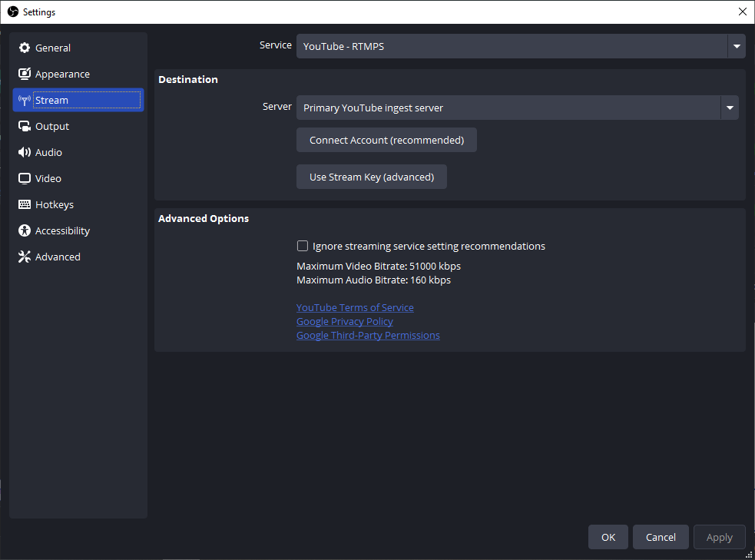Click the Appearance icon in sidebar
Image resolution: width=755 pixels, height=560 pixels.
(24, 74)
